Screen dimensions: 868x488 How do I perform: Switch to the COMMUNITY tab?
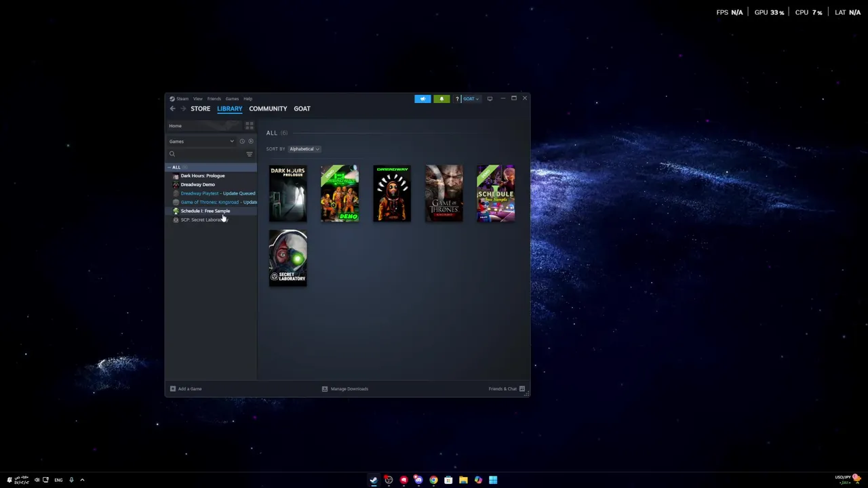(x=268, y=108)
